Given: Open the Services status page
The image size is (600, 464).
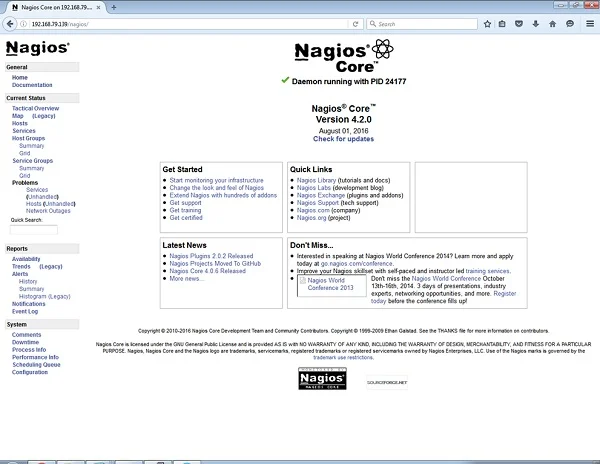Looking at the screenshot, I should tap(24, 130).
